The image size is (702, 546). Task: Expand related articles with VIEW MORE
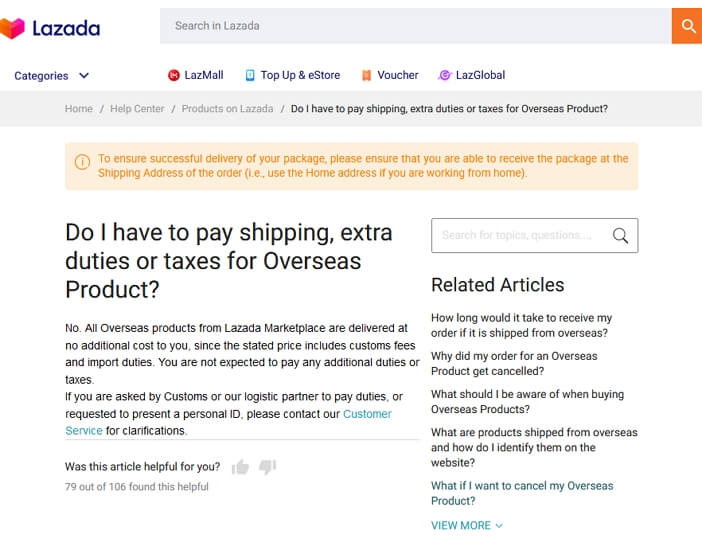point(467,525)
